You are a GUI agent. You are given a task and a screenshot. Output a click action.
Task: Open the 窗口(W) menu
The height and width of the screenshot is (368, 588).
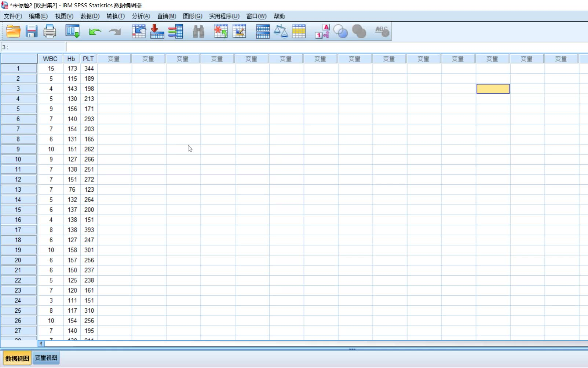pyautogui.click(x=256, y=16)
